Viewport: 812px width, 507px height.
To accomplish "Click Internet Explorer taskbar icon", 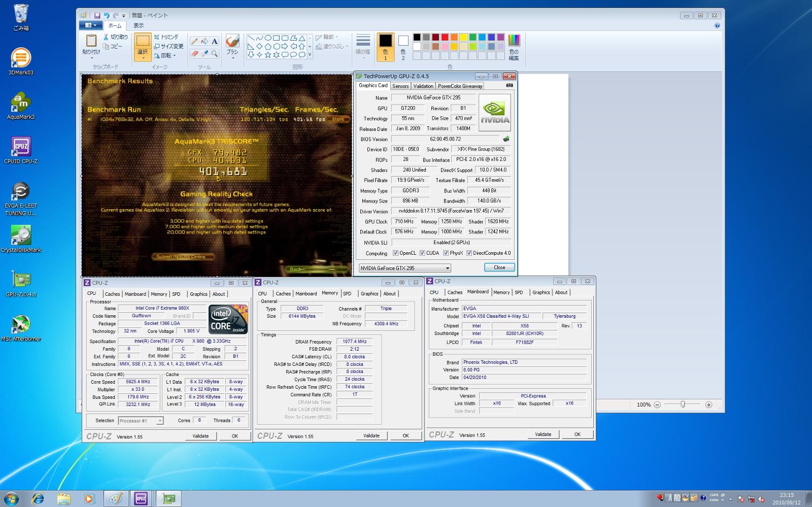I will tap(38, 499).
